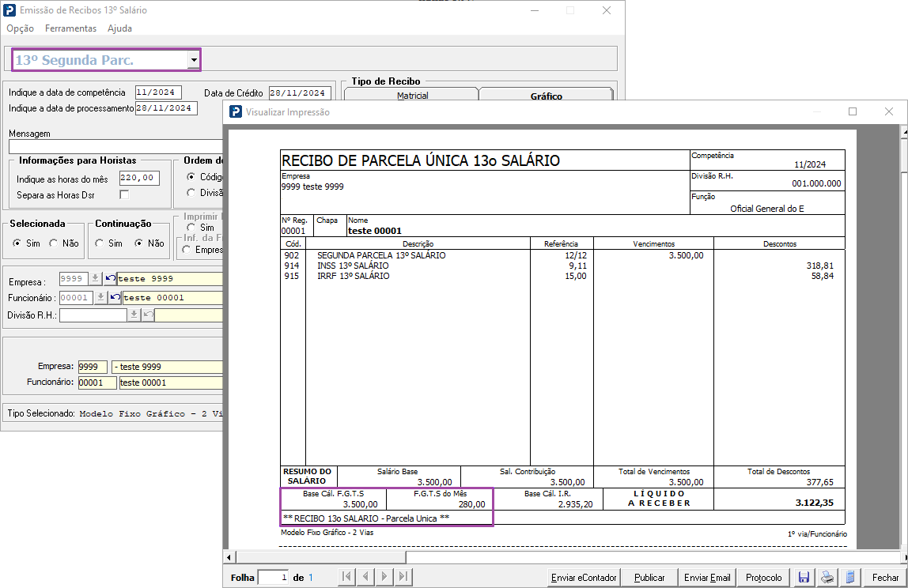Click the undo arrow beside the Funcionário code
908x588 pixels.
(115, 297)
